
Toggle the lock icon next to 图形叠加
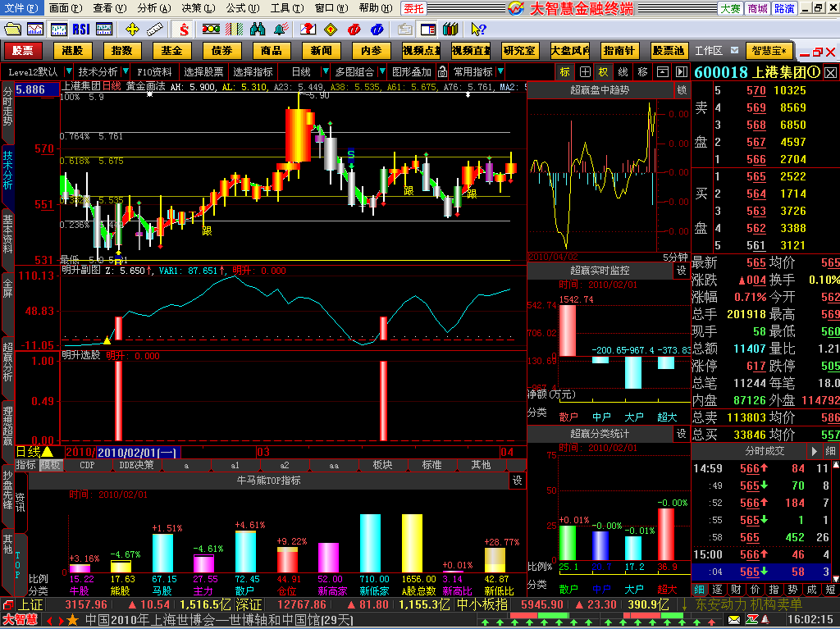click(x=442, y=71)
